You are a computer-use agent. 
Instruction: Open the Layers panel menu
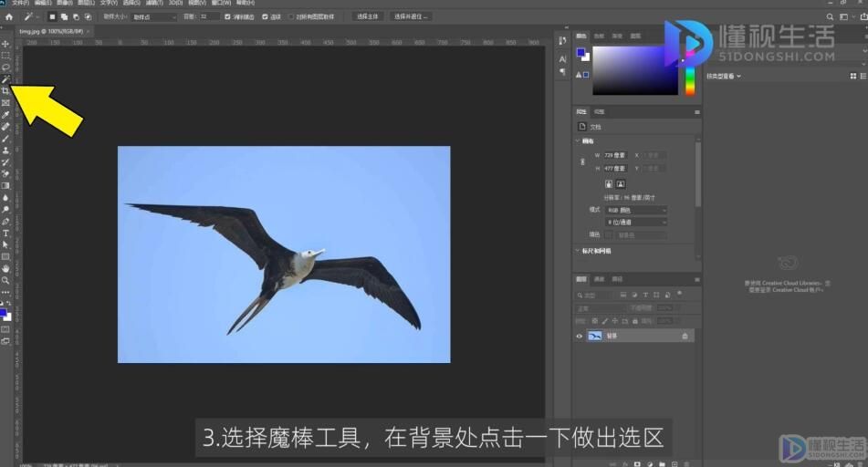tap(697, 280)
